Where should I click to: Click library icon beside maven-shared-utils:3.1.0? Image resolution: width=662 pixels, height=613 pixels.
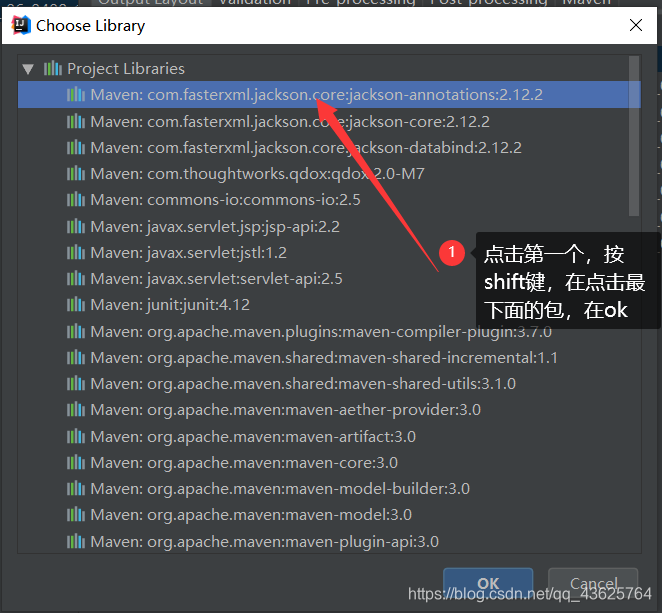point(76,384)
